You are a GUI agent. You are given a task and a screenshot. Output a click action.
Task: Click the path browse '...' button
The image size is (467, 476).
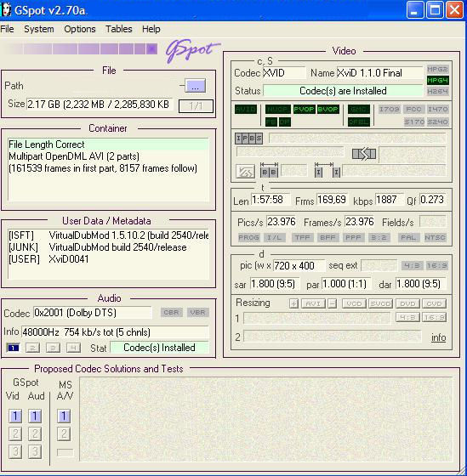pyautogui.click(x=195, y=86)
